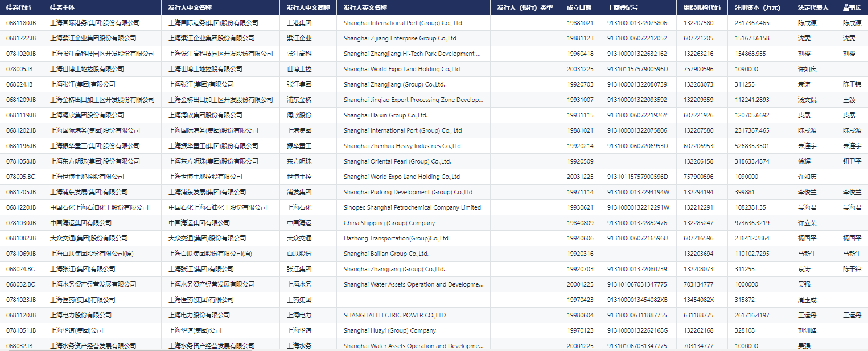Click Shanghai Haixin Group Co.,Ltd. cell

[x=413, y=115]
